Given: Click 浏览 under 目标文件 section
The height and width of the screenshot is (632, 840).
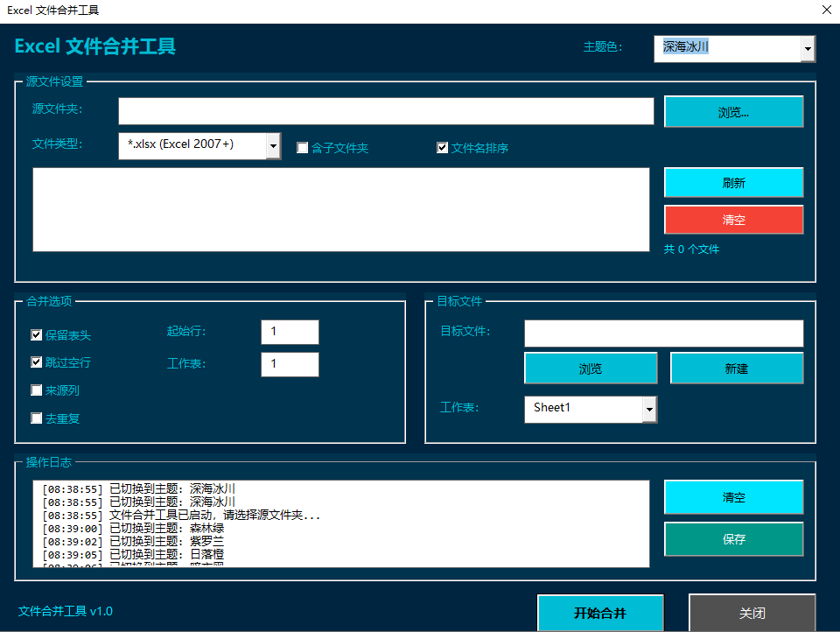Looking at the screenshot, I should point(590,368).
